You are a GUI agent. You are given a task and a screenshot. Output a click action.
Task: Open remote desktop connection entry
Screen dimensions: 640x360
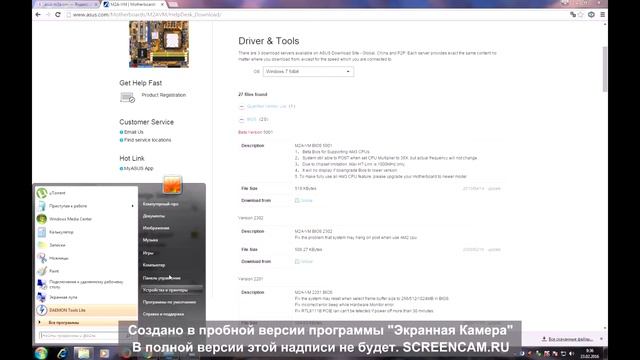tap(86, 284)
